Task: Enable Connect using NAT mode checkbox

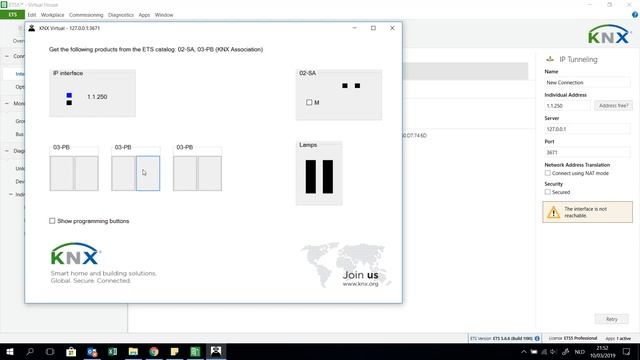Action: (548, 173)
